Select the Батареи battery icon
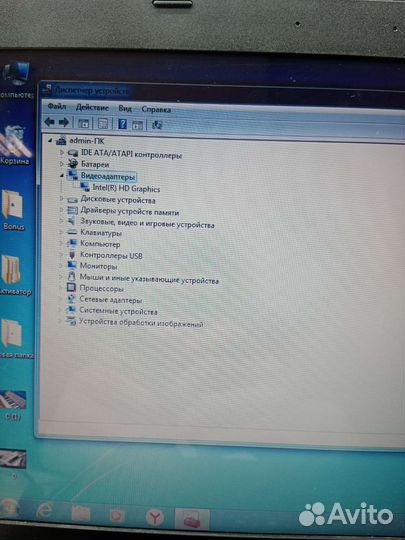The width and height of the screenshot is (405, 540). [x=73, y=163]
